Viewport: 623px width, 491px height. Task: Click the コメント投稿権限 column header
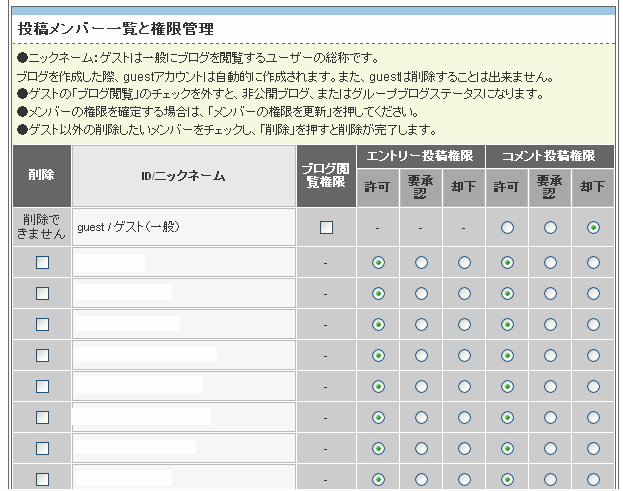tap(549, 156)
